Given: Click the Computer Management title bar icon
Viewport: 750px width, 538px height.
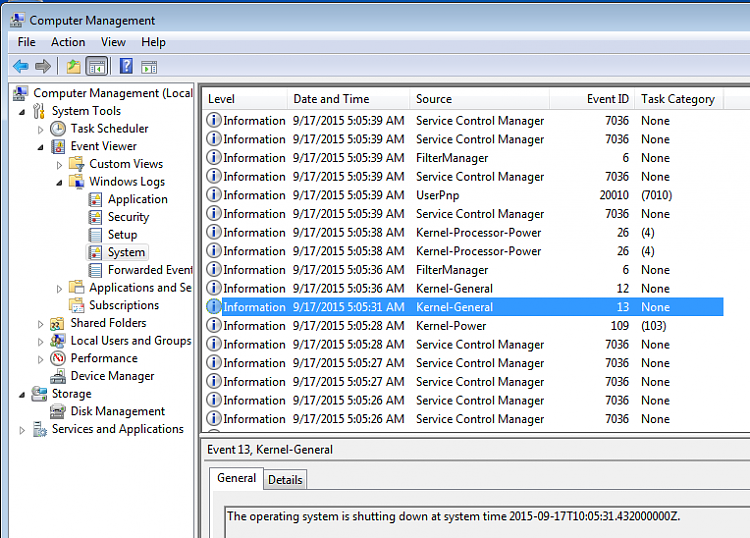Looking at the screenshot, I should [17, 20].
